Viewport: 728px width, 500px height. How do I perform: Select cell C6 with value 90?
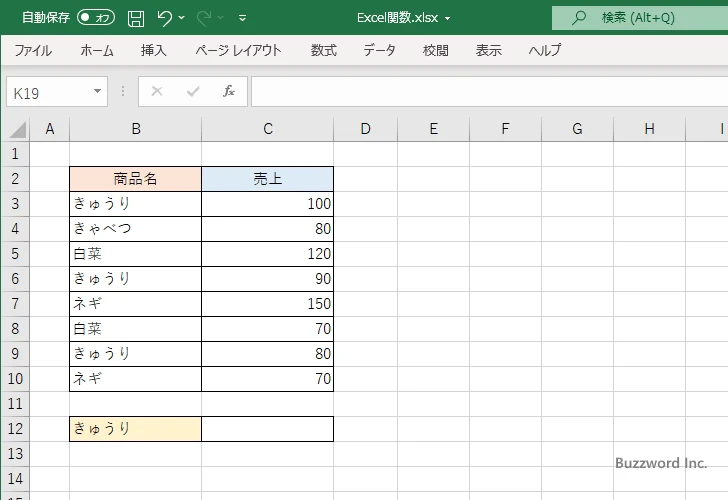pos(267,279)
